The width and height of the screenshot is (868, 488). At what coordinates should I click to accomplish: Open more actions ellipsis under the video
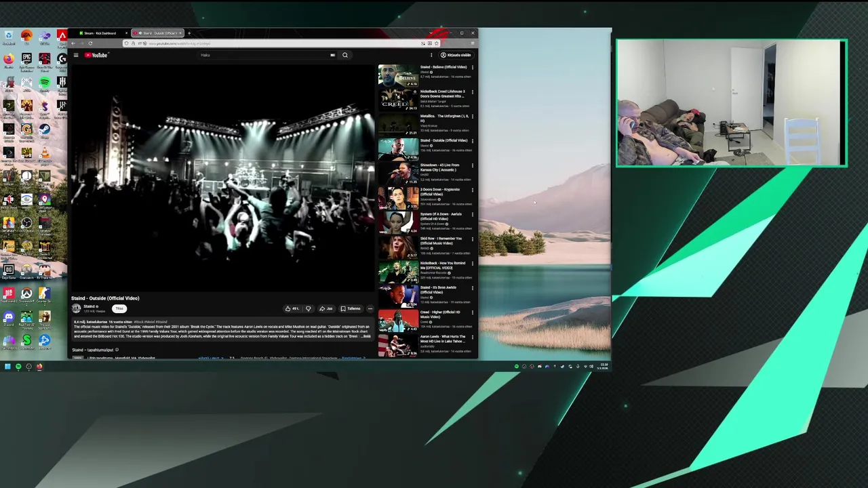pyautogui.click(x=370, y=309)
